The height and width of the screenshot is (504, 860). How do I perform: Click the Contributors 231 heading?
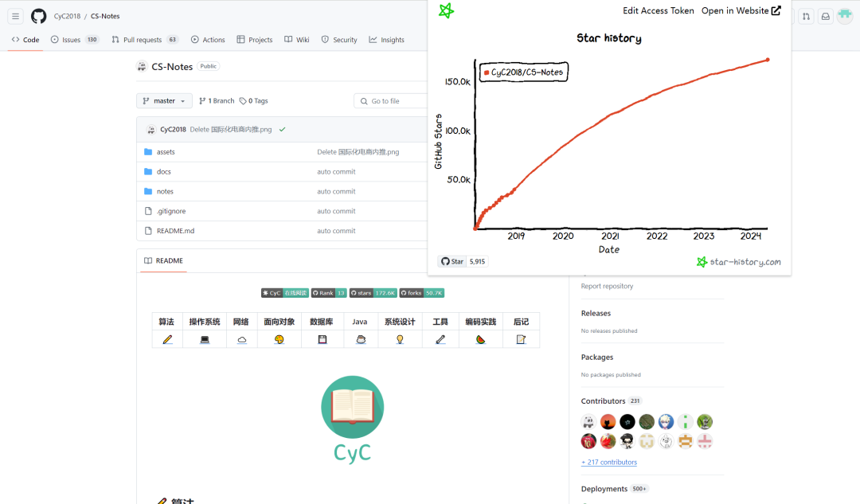pyautogui.click(x=611, y=401)
